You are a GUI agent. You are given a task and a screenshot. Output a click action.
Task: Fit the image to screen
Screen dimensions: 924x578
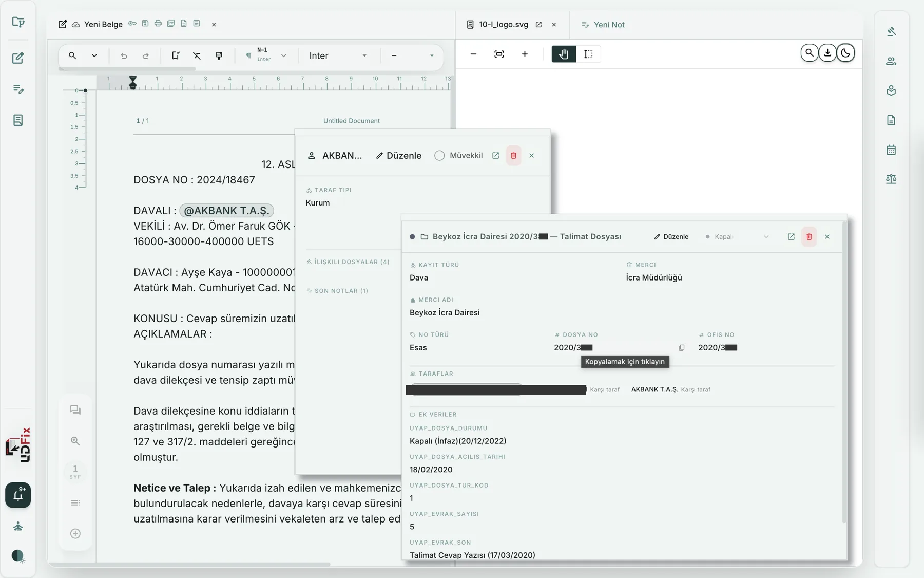click(x=499, y=54)
